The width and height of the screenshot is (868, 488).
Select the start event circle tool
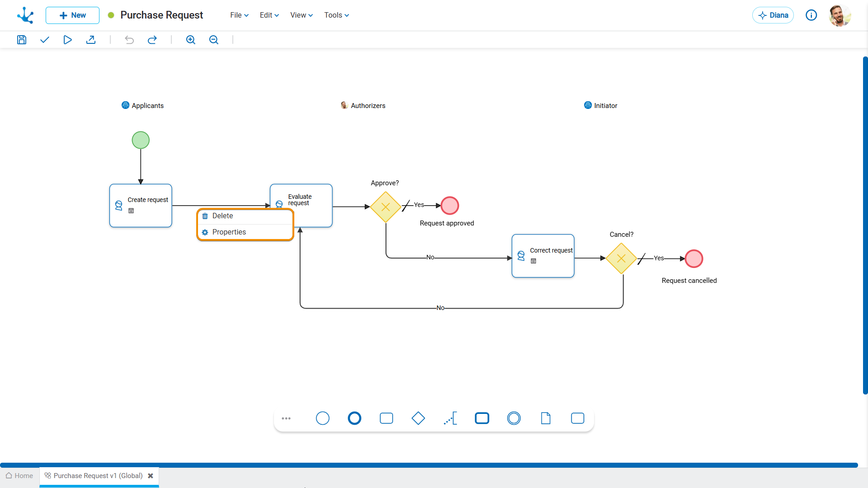[x=323, y=418]
